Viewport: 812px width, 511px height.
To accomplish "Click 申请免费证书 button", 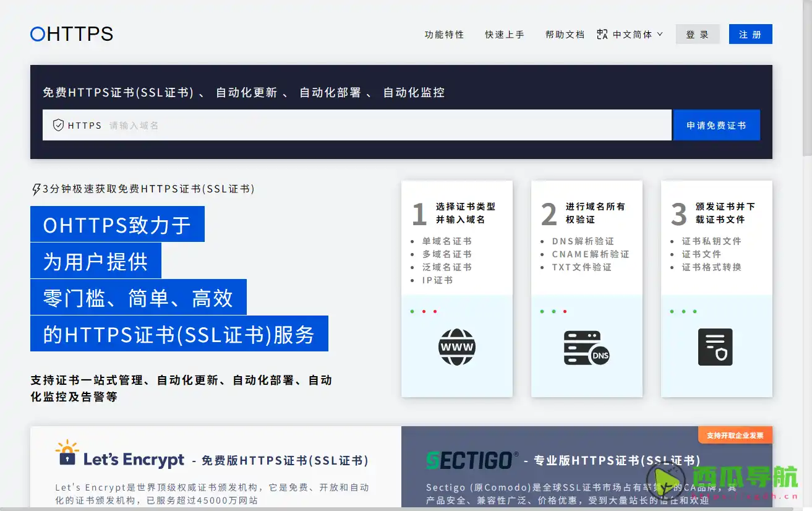I will pos(716,126).
